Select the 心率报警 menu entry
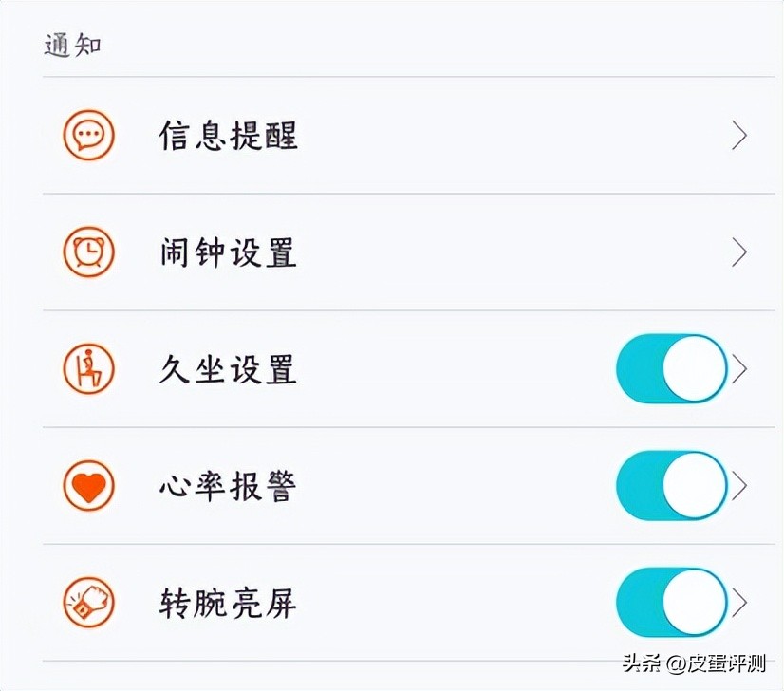This screenshot has width=784, height=691. (228, 485)
